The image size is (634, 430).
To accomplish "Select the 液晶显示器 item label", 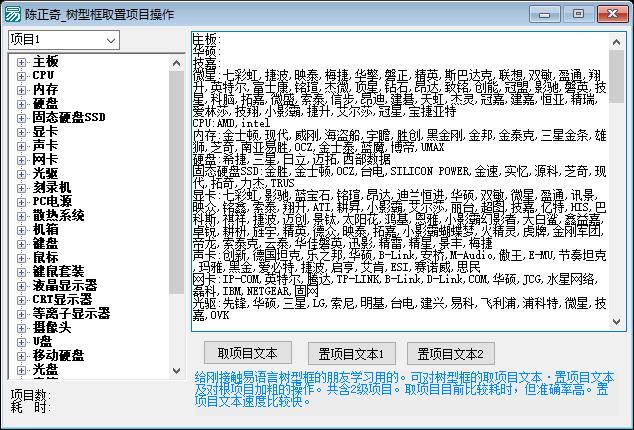I will (x=65, y=286).
